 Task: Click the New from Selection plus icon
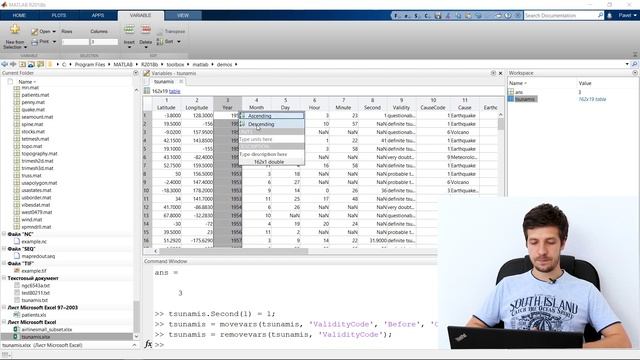(x=15, y=29)
